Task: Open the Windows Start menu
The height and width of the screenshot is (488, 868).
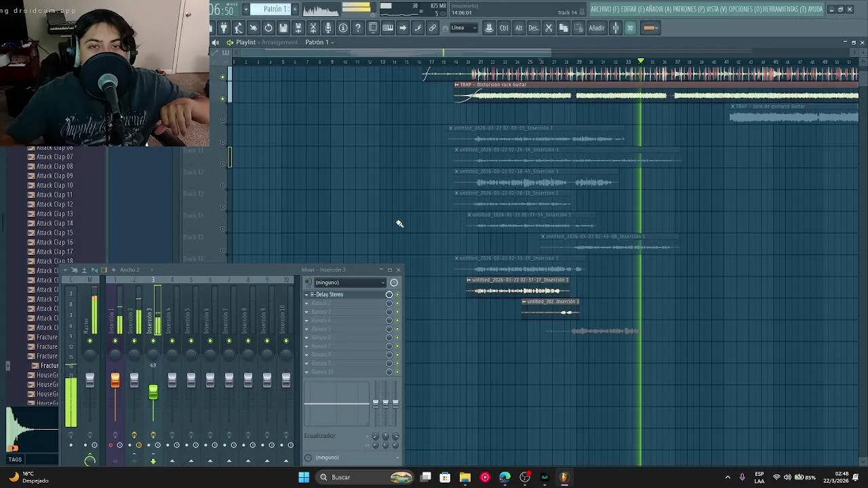Action: tap(304, 477)
